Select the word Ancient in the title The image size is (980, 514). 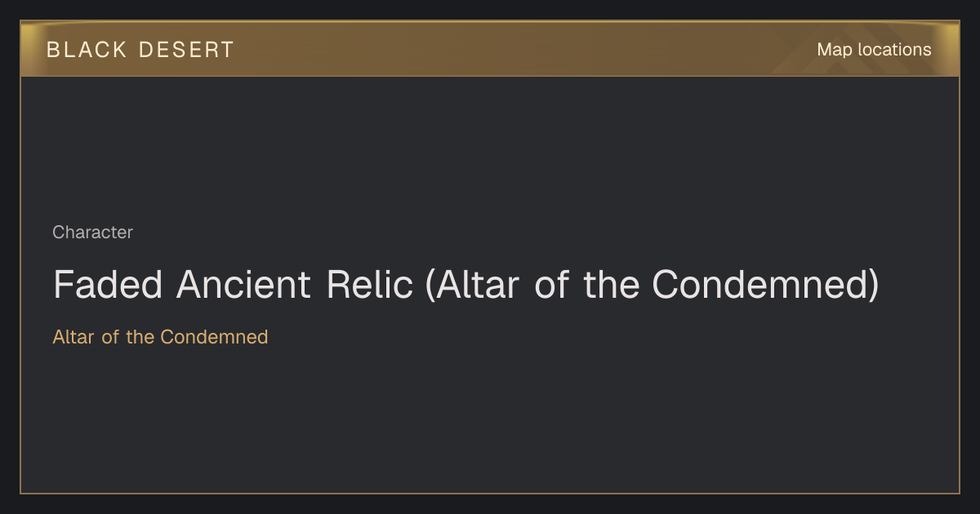pyautogui.click(x=244, y=285)
